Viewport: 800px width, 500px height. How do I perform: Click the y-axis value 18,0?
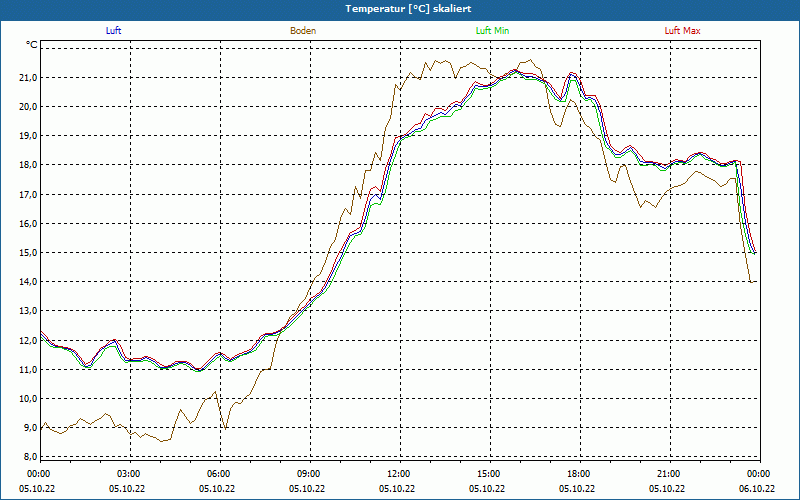click(29, 165)
